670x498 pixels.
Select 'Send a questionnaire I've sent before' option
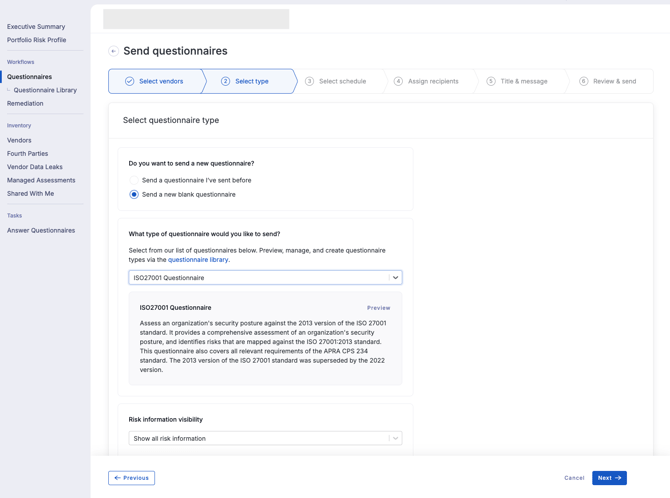pos(134,180)
